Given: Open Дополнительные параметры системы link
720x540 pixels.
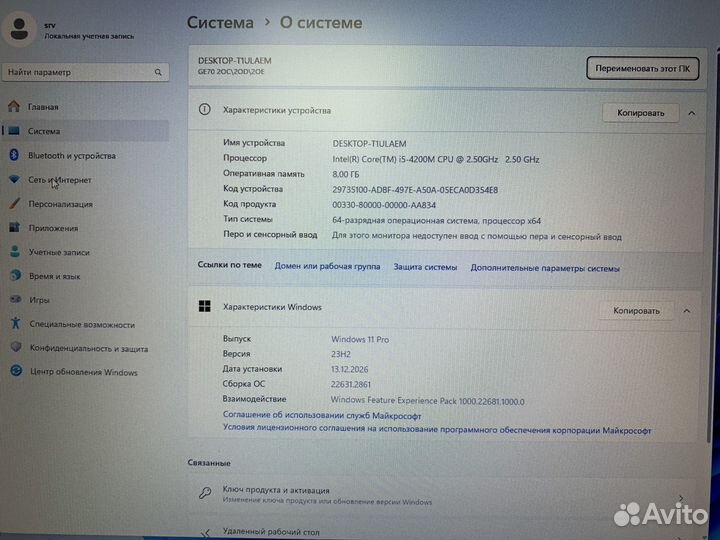Looking at the screenshot, I should (x=545, y=268).
